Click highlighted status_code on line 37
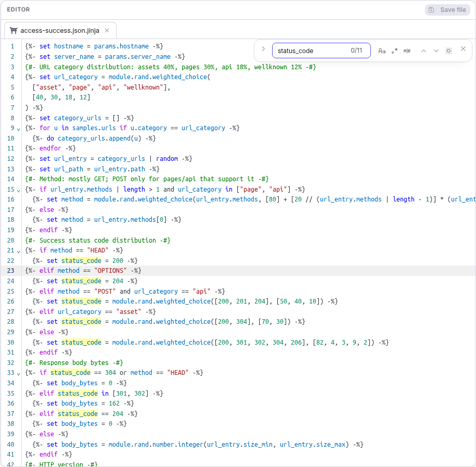The width and height of the screenshot is (476, 467). coord(78,414)
